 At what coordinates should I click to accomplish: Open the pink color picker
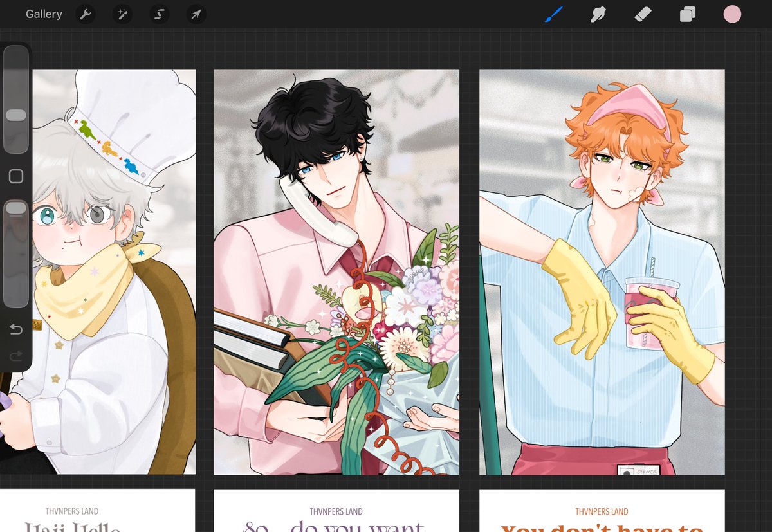click(x=732, y=14)
